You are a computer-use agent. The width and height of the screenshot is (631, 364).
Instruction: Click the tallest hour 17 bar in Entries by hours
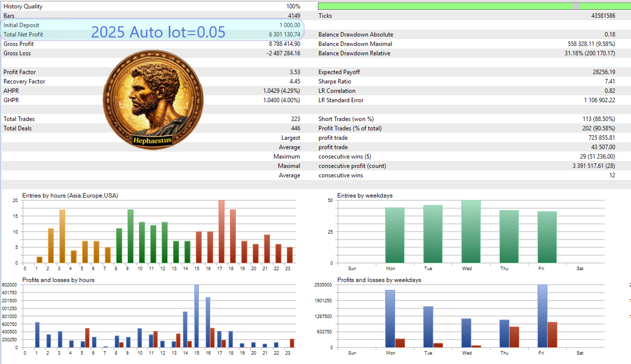click(222, 232)
